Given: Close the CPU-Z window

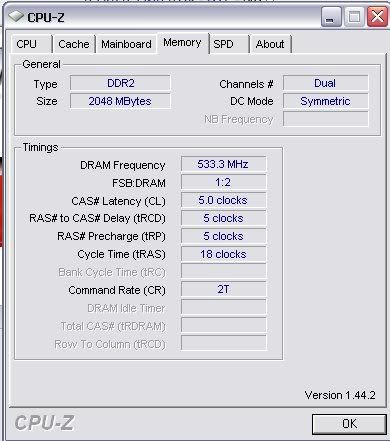Looking at the screenshot, I should (x=377, y=17).
